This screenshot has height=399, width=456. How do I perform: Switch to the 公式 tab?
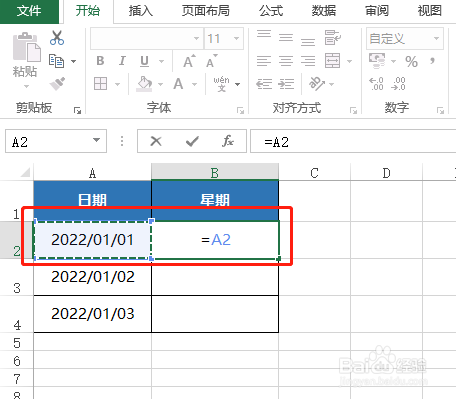tap(271, 11)
